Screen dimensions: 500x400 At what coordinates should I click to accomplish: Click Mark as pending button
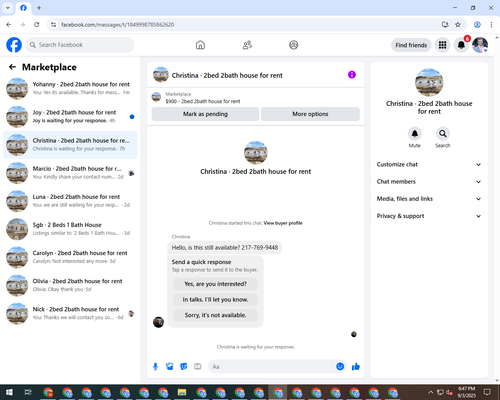click(205, 114)
